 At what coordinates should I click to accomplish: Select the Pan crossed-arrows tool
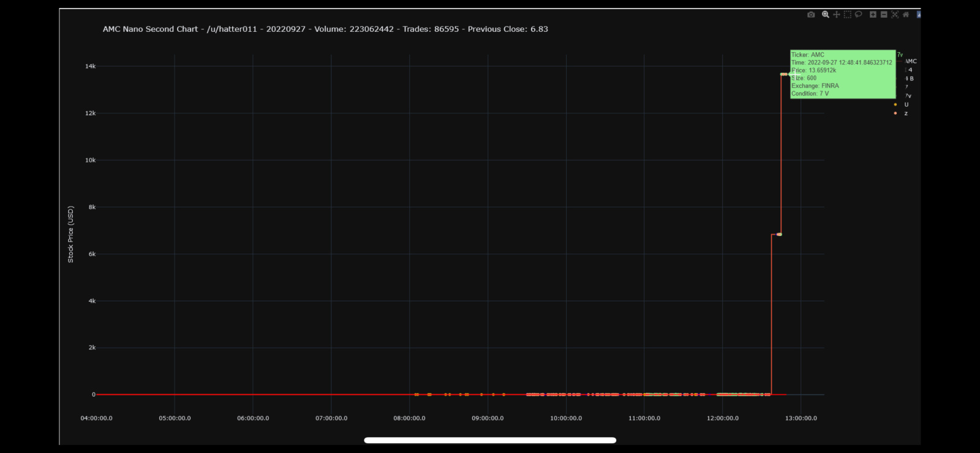837,15
